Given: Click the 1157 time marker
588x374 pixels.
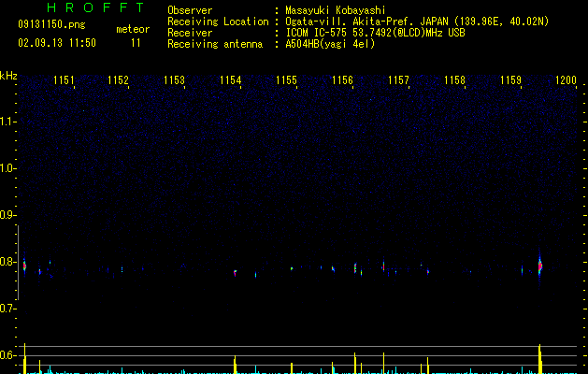Looking at the screenshot, I should 398,80.
